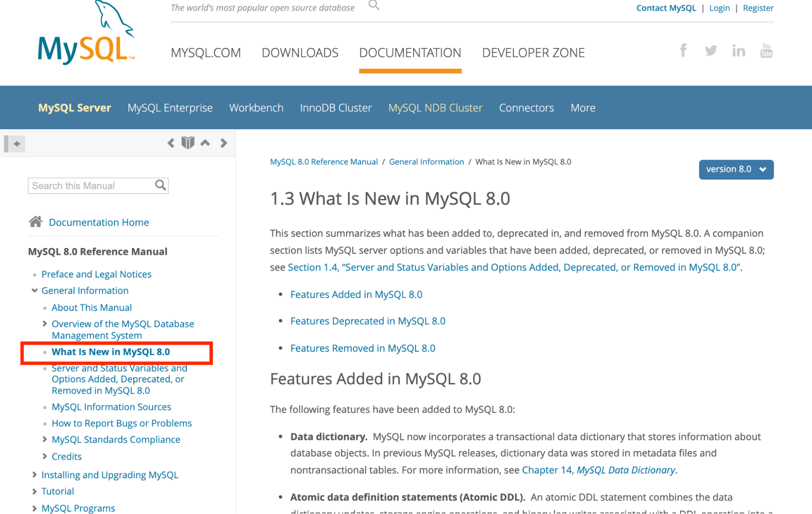Image resolution: width=812 pixels, height=514 pixels.
Task: Click the Register link
Action: (758, 8)
